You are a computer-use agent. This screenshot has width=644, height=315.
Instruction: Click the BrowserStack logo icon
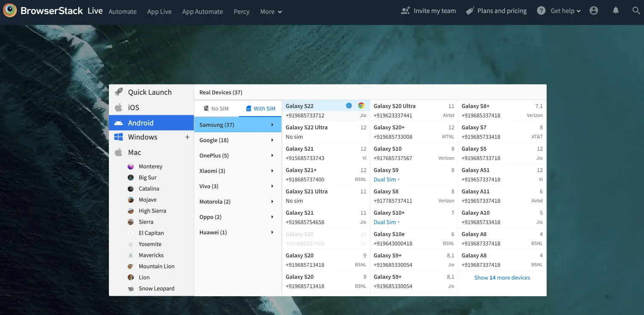10,11
